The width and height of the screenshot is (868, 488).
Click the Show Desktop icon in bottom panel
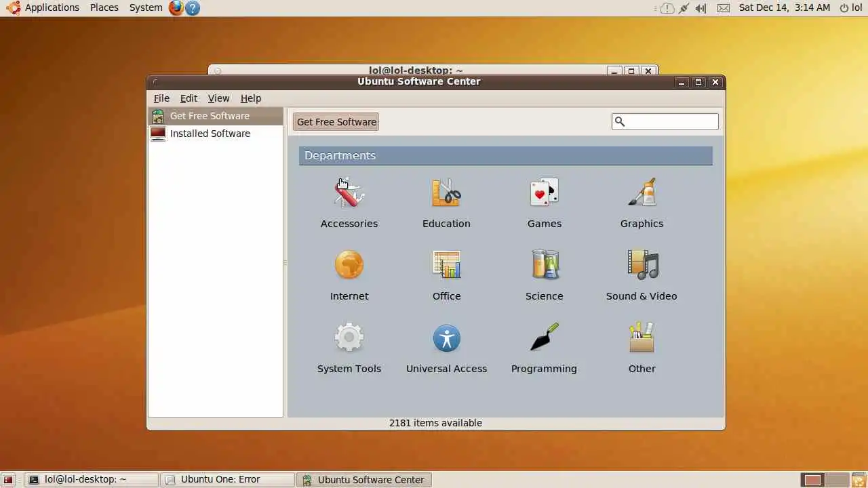click(8, 480)
